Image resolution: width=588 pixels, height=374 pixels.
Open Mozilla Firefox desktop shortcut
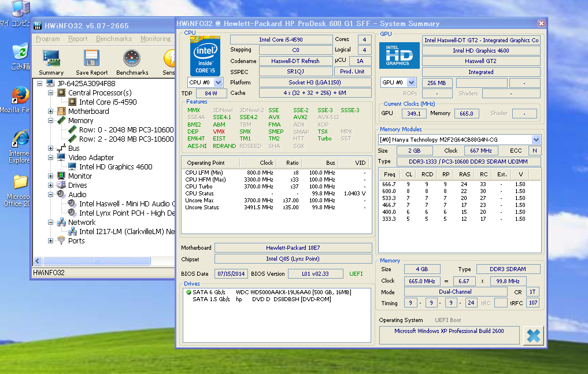(x=20, y=95)
